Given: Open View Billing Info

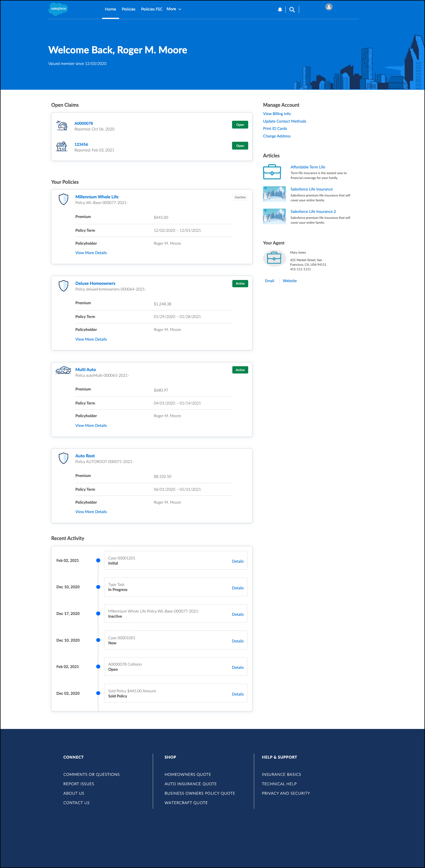Looking at the screenshot, I should pyautogui.click(x=277, y=114).
